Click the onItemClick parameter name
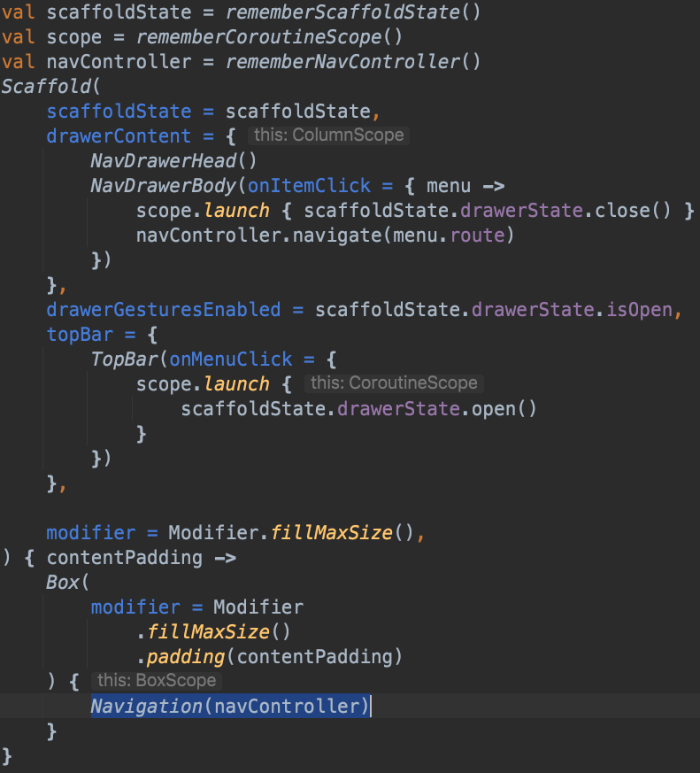 [x=309, y=185]
